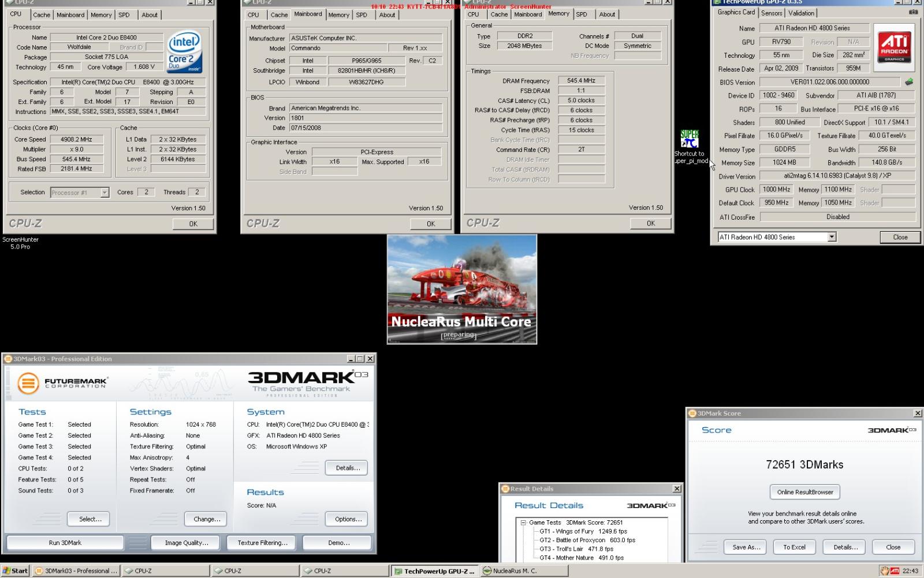Image resolution: width=924 pixels, height=578 pixels.
Task: Open the SPD tab in first CPU-Z window
Action: click(124, 15)
